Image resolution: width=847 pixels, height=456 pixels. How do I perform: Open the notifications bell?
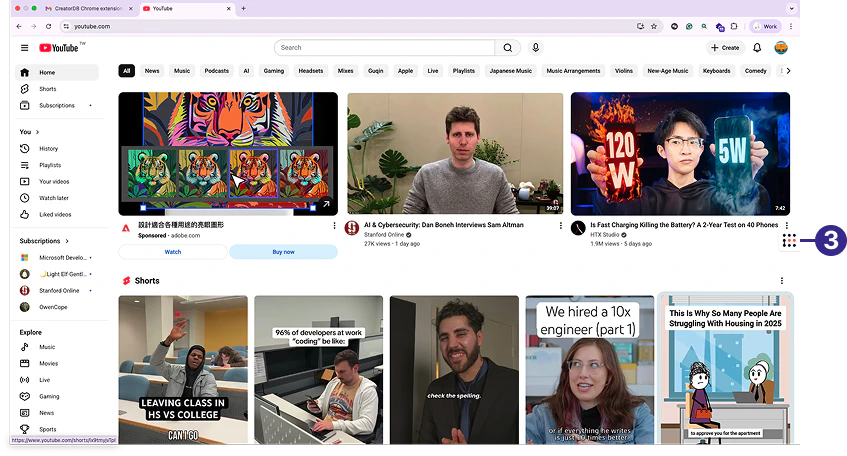(x=757, y=48)
